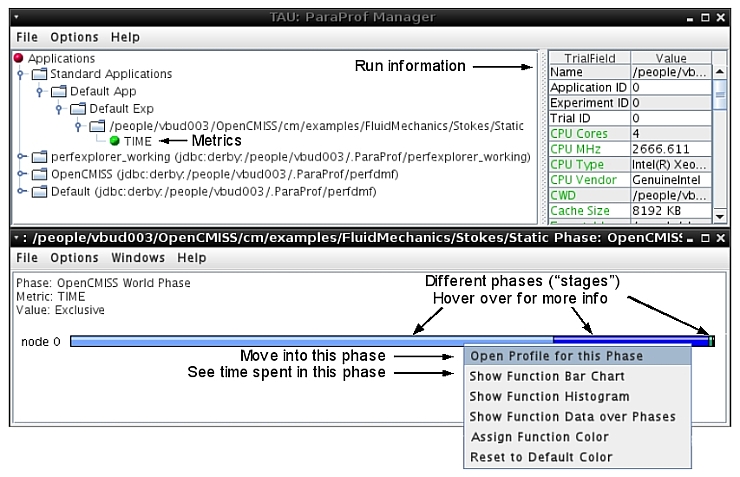Click the CPU MHz value 2666.611
The image size is (740, 477).
(x=671, y=149)
